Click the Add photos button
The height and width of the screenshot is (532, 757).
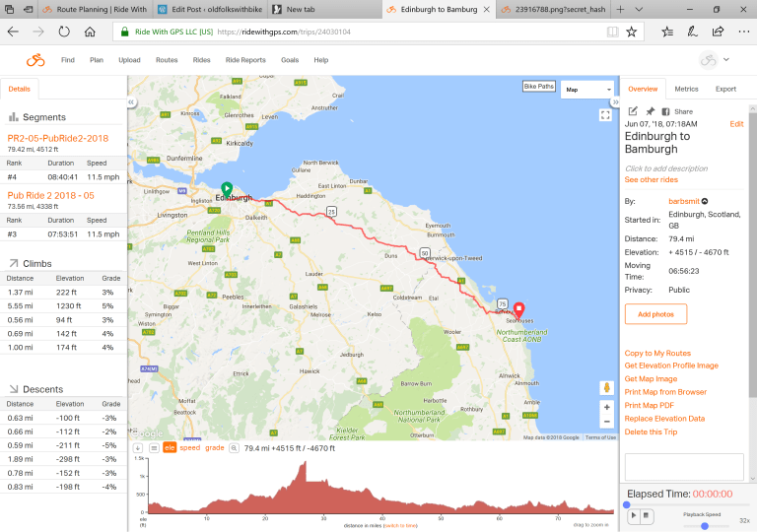pyautogui.click(x=655, y=313)
